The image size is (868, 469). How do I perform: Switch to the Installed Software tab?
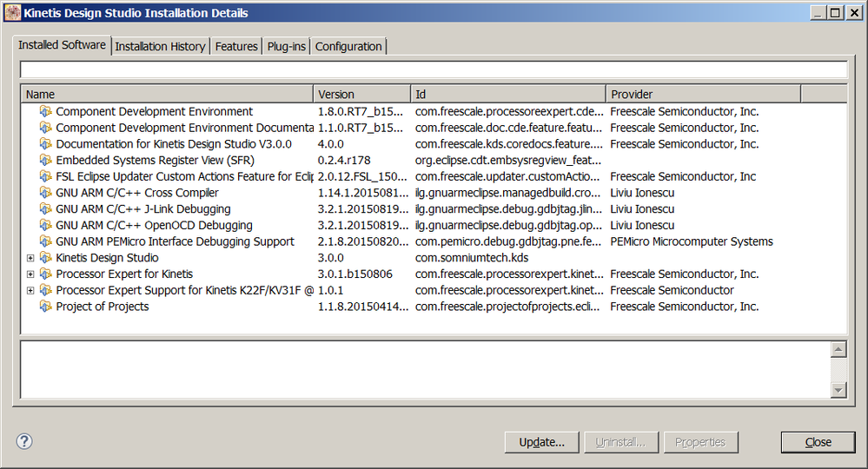(62, 45)
